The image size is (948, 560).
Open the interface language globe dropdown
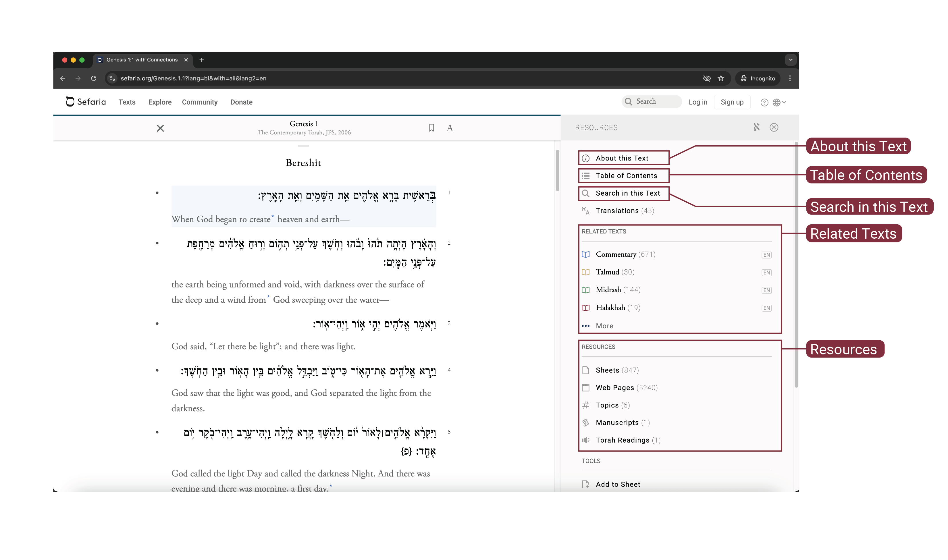point(779,102)
